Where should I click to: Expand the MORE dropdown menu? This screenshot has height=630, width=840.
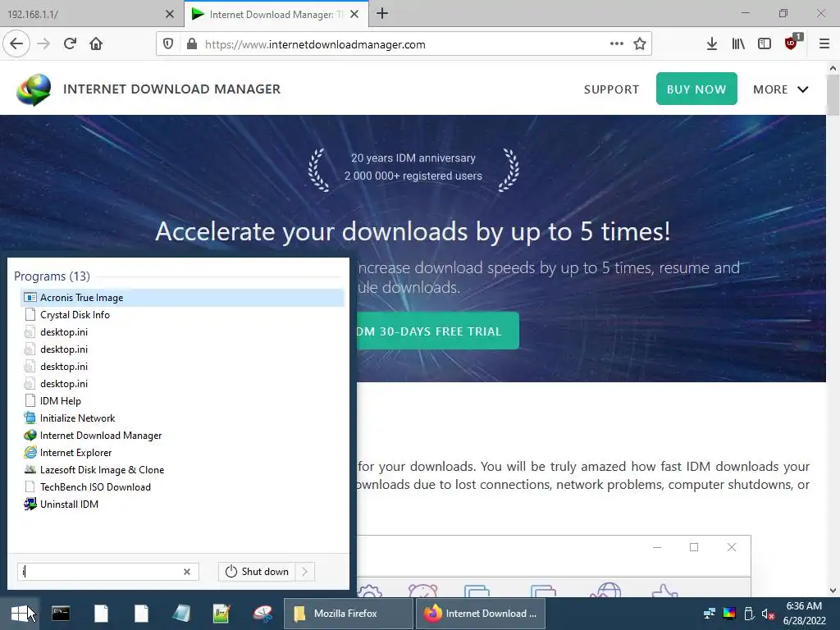[x=781, y=89]
